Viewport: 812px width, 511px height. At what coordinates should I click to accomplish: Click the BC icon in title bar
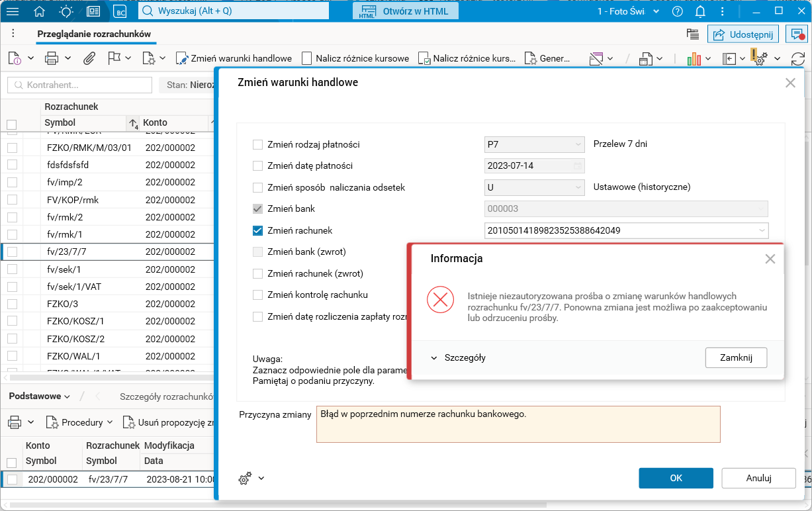(x=120, y=11)
